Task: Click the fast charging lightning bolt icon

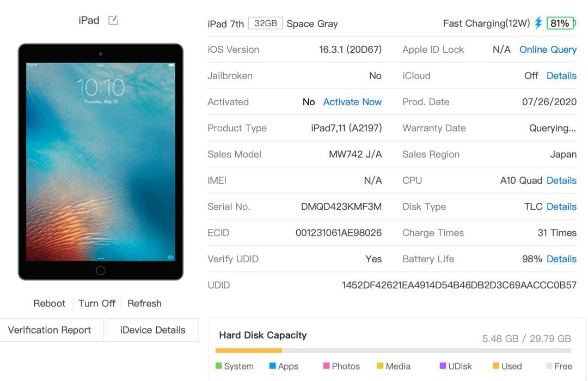Action: click(x=538, y=23)
